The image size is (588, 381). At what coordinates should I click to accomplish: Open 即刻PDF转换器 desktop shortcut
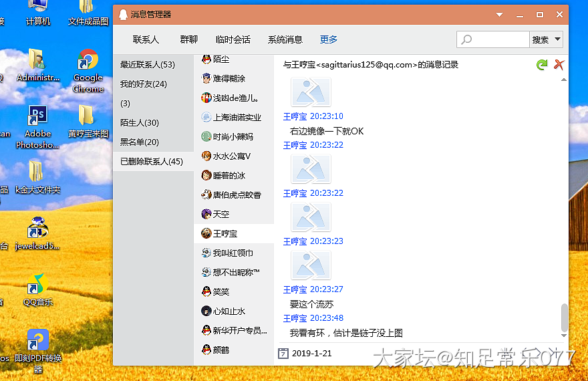click(x=37, y=352)
